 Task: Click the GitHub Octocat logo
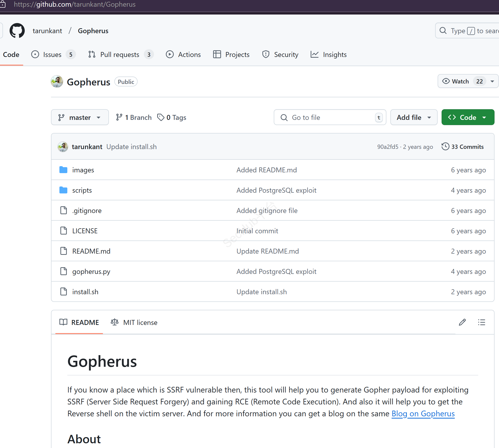[x=17, y=31]
